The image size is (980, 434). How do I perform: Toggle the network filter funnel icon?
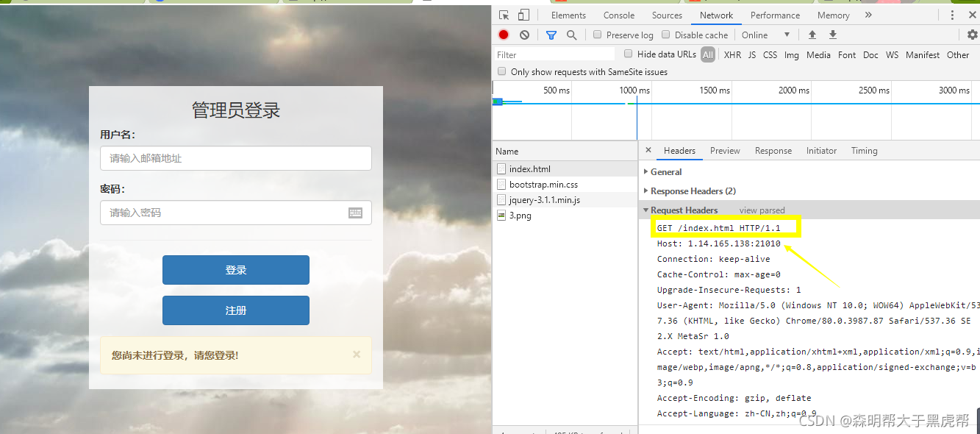point(551,35)
